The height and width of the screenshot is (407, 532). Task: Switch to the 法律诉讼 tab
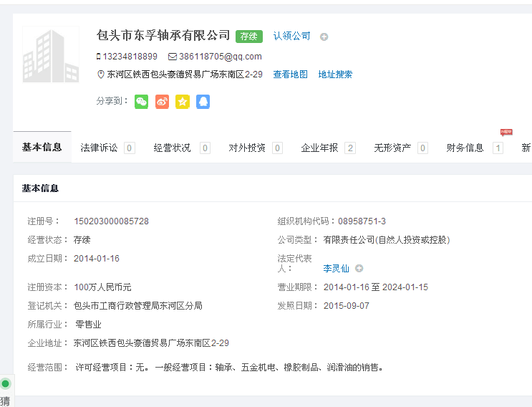click(x=99, y=148)
